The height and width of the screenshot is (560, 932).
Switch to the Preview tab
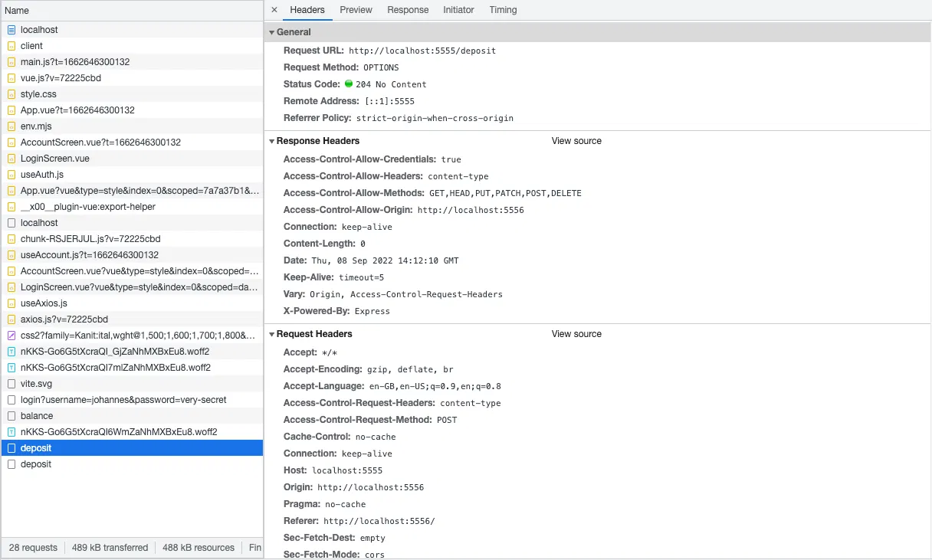point(356,10)
